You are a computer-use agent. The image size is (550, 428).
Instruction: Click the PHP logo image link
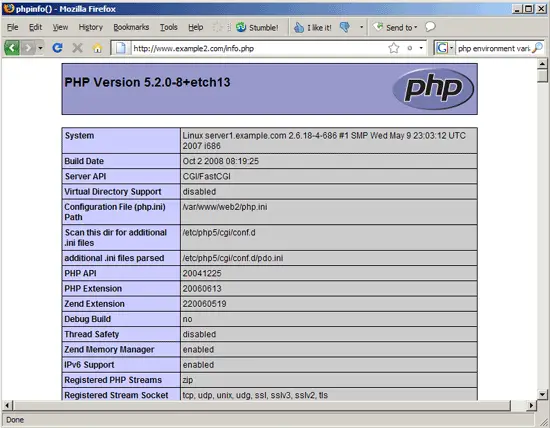433,88
